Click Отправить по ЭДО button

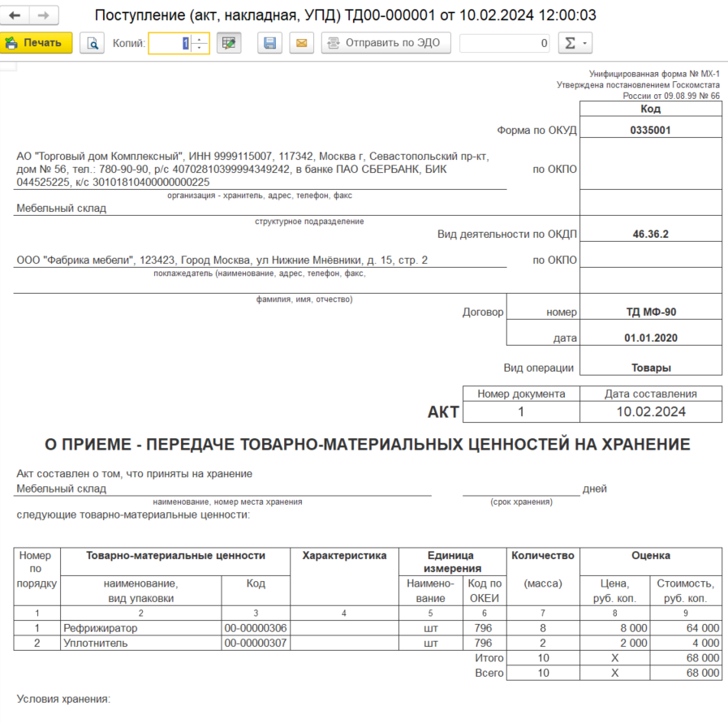386,43
